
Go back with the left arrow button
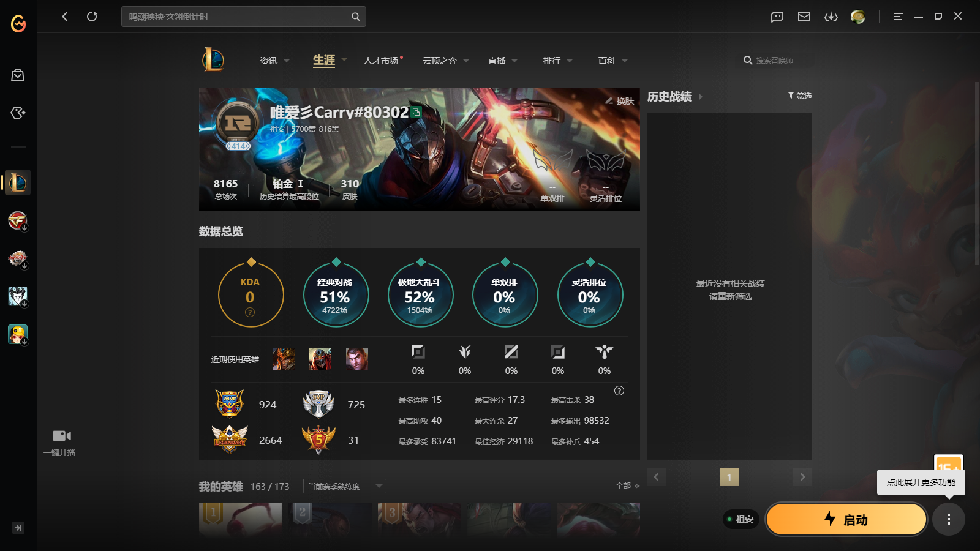click(65, 17)
